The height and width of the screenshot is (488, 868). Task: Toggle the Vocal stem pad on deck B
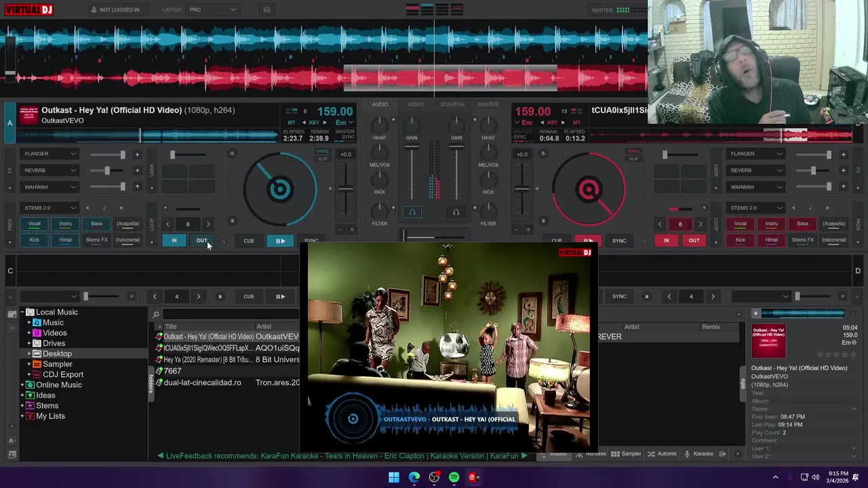click(x=741, y=224)
